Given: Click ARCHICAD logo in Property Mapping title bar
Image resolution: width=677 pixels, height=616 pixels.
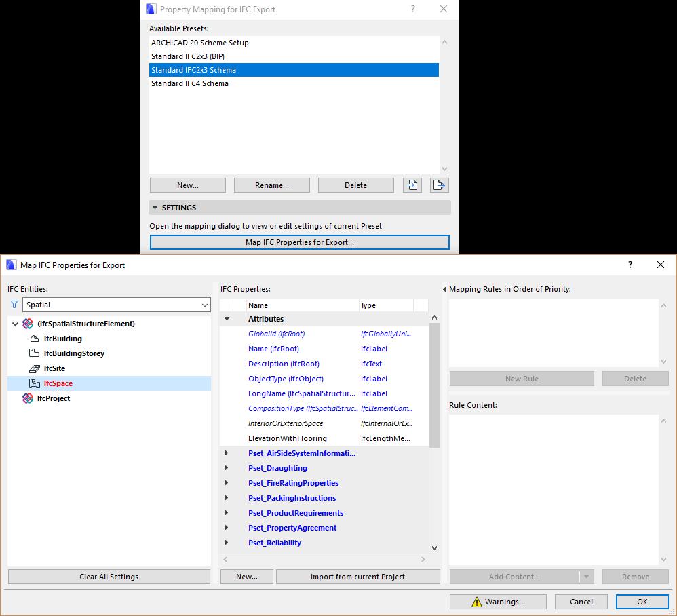Looking at the screenshot, I should click(x=151, y=9).
